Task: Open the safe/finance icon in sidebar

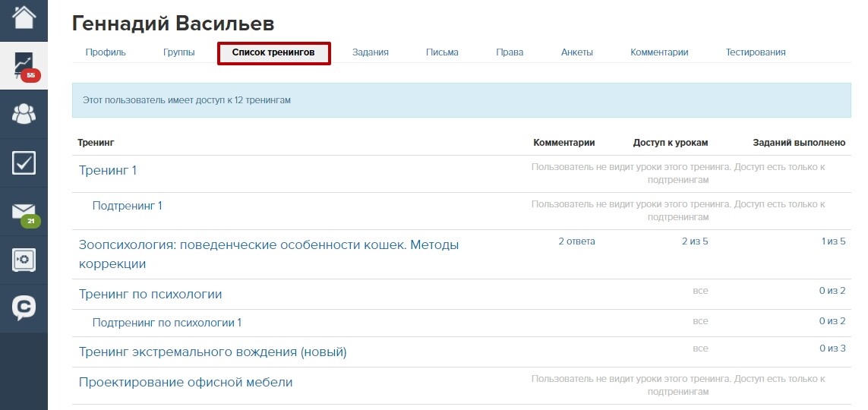Action: 24,260
